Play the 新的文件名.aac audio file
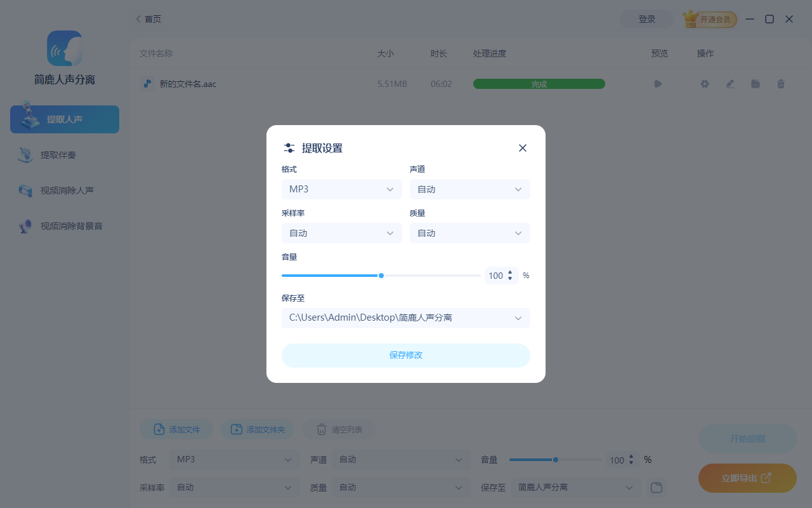Screen dimensions: 812x508 (x=658, y=83)
